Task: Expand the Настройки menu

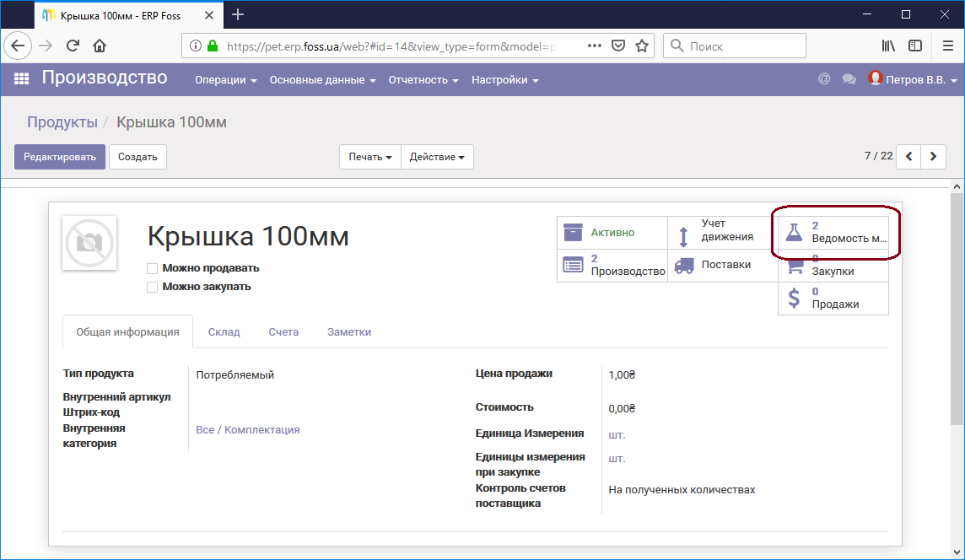Action: [x=504, y=80]
